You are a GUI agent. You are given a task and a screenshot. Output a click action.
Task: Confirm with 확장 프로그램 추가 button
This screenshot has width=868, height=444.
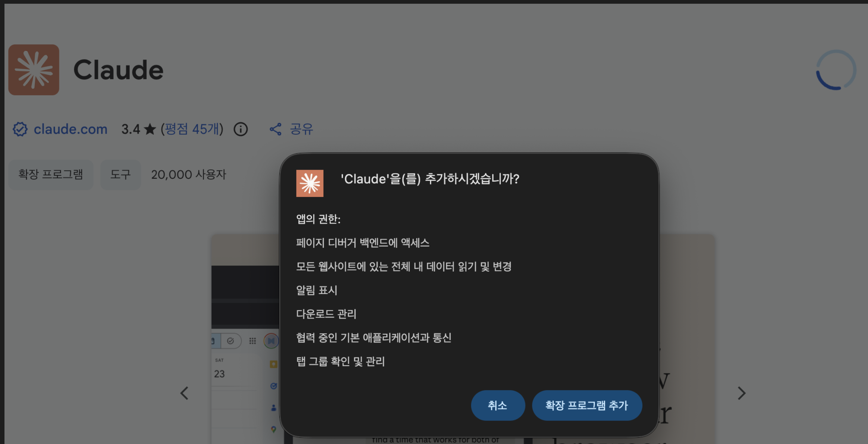(x=587, y=405)
